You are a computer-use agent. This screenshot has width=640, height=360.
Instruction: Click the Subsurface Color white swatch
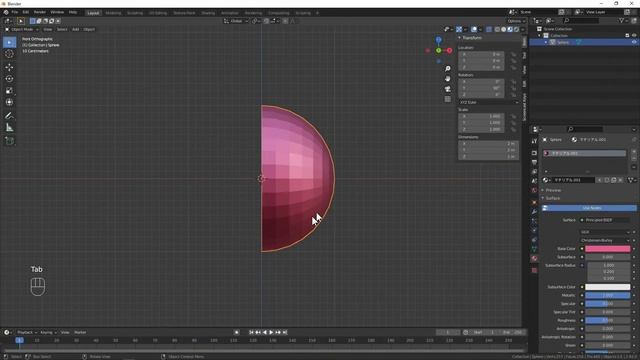pos(608,287)
